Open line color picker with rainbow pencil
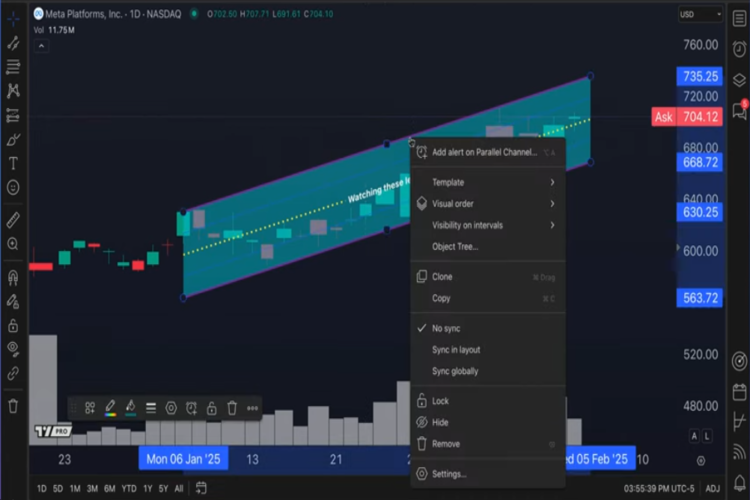The height and width of the screenshot is (500, 750). [110, 408]
